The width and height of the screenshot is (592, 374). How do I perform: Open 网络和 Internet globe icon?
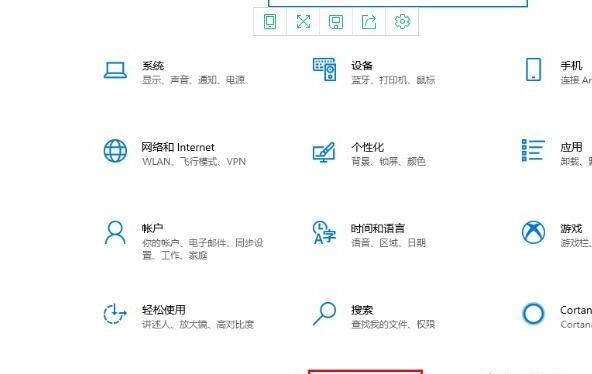pyautogui.click(x=115, y=151)
